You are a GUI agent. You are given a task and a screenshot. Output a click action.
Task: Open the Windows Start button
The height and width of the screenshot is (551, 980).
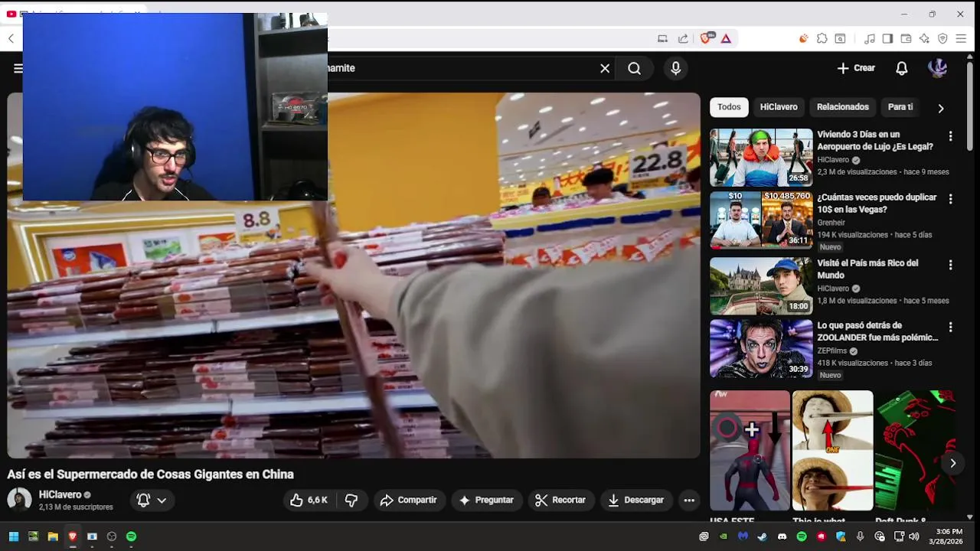tap(13, 536)
